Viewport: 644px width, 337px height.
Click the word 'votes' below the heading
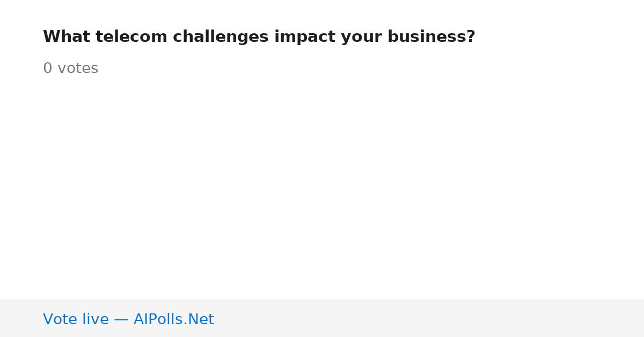tap(78, 69)
